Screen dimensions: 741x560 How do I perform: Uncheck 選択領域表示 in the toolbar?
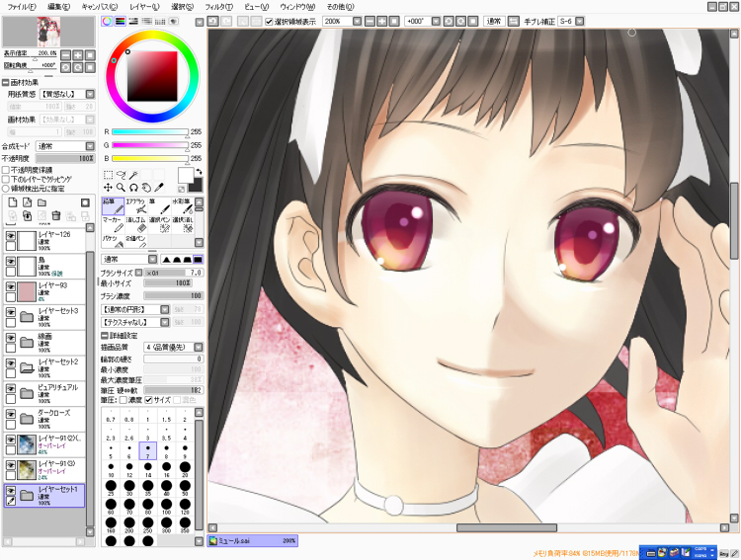[269, 22]
